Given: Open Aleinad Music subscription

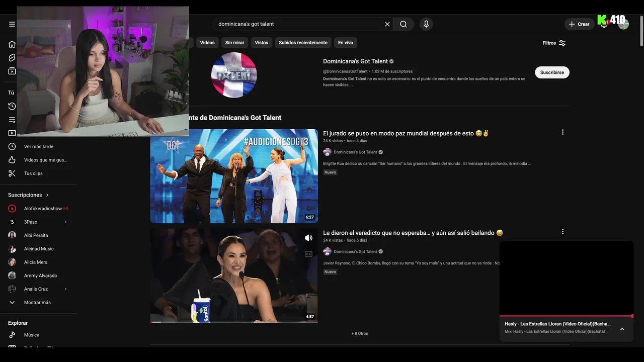Looking at the screenshot, I should (39, 249).
